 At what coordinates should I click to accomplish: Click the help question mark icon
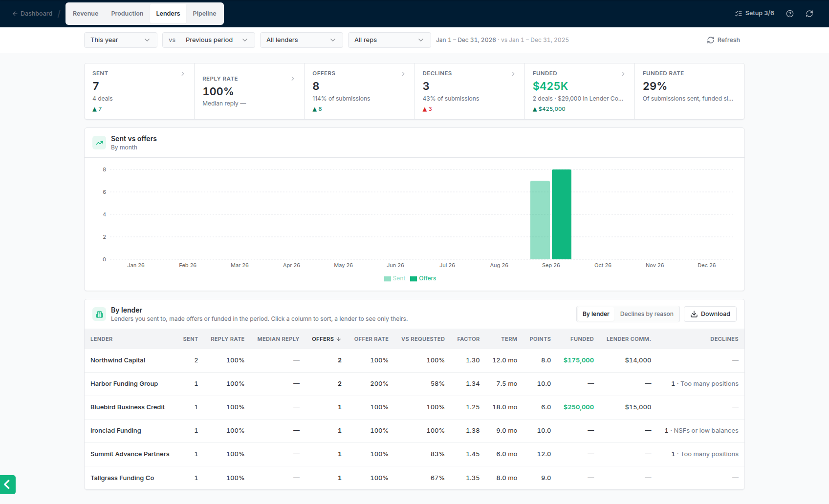pyautogui.click(x=790, y=14)
